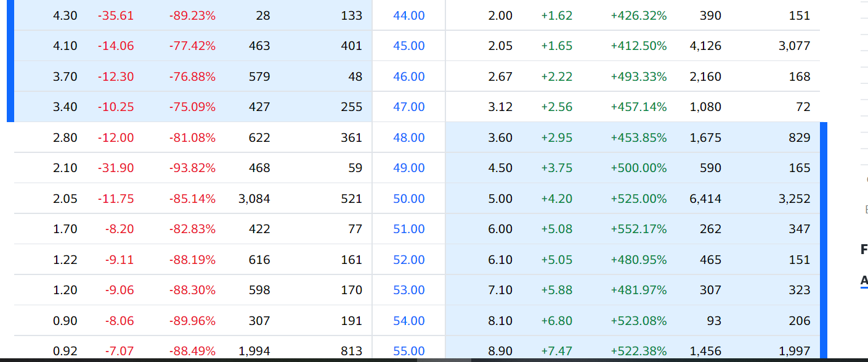This screenshot has width=868, height=362.
Task: Open the 49.00 strike price link
Action: 409,168
